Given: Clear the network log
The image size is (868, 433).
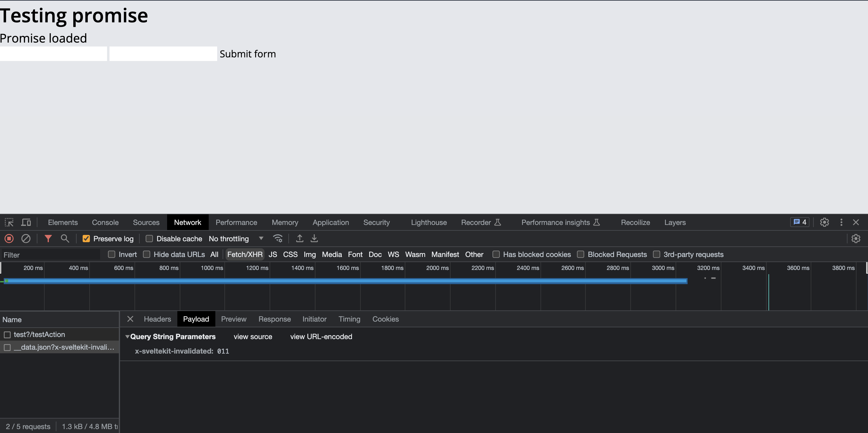Looking at the screenshot, I should point(26,239).
